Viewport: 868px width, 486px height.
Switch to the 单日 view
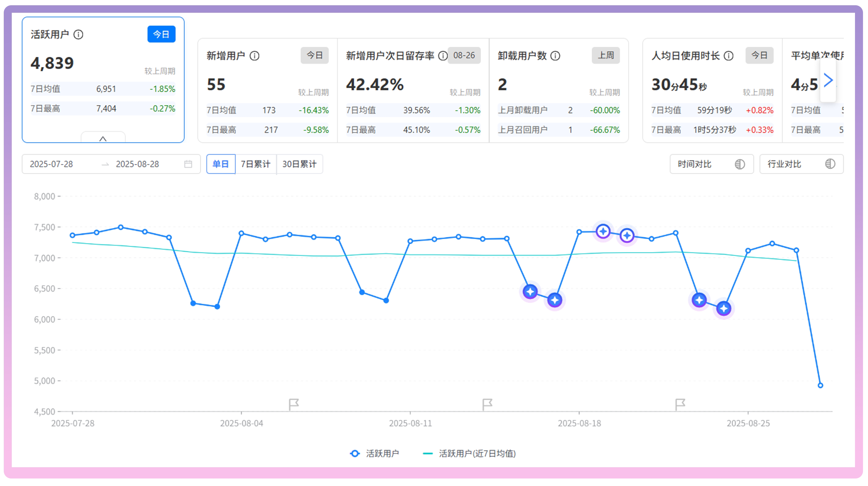click(220, 164)
